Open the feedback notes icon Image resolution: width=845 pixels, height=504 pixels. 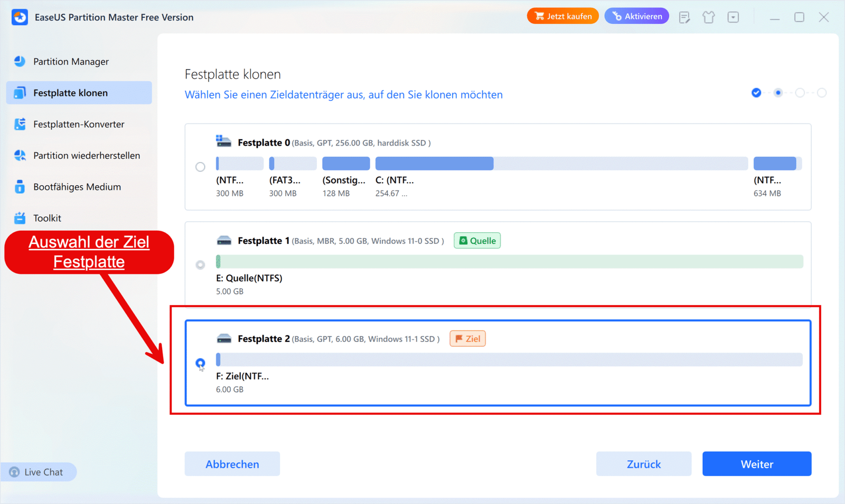(684, 17)
